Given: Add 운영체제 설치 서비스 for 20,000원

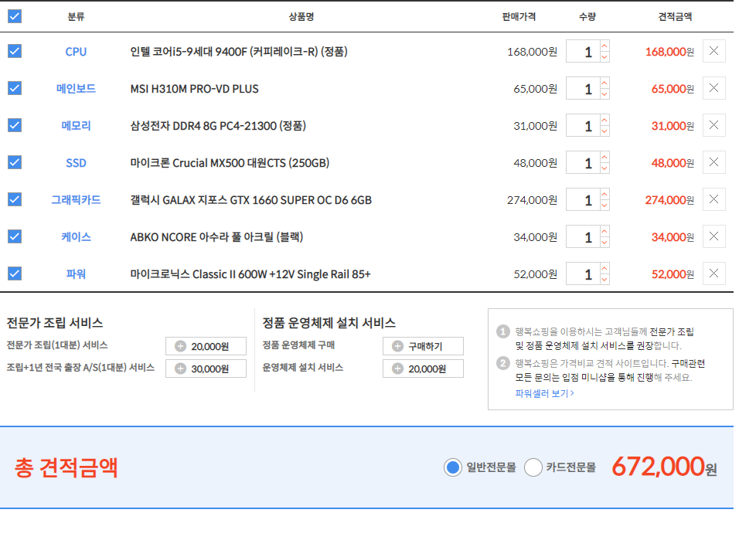Looking at the screenshot, I should [x=424, y=369].
